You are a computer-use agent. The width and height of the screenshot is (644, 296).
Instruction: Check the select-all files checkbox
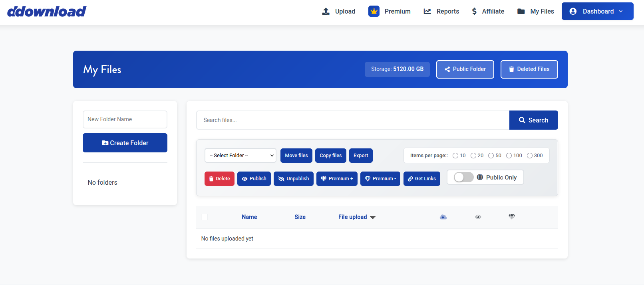[204, 217]
